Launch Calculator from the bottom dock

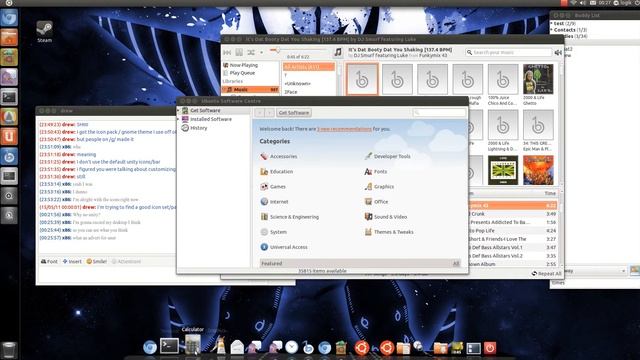point(193,345)
